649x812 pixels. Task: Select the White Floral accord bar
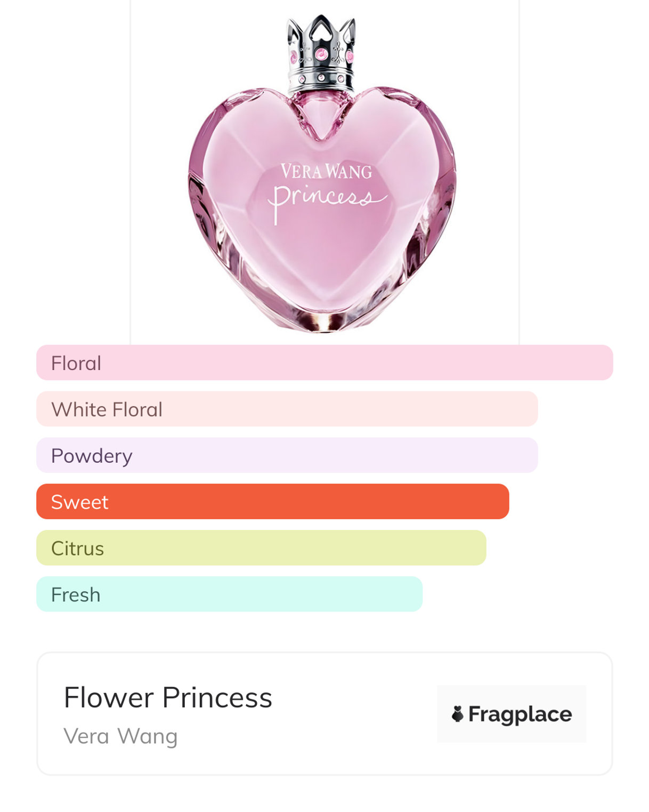click(x=287, y=409)
